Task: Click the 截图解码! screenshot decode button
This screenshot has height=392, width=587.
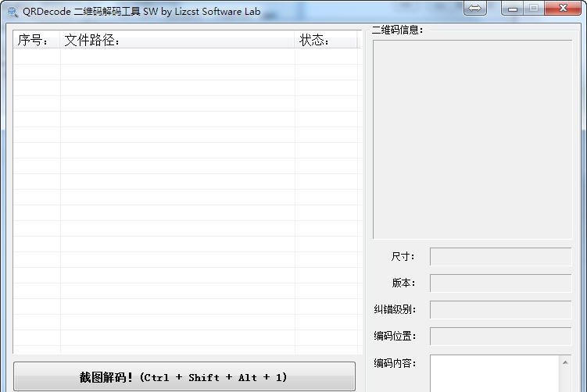Action: coord(184,376)
